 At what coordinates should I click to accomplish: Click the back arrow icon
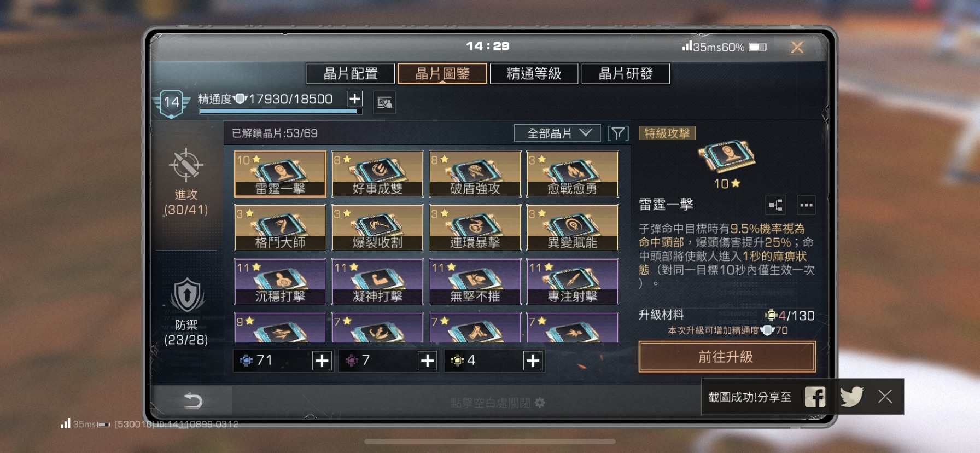tap(192, 401)
